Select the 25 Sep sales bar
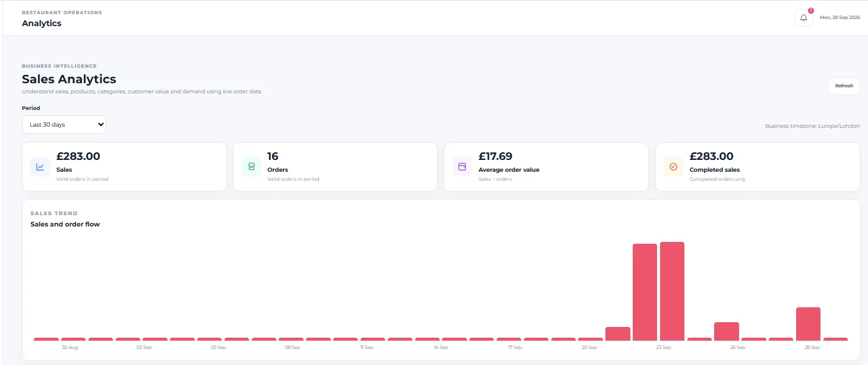Viewport: 868px width, 365px height. coord(727,331)
